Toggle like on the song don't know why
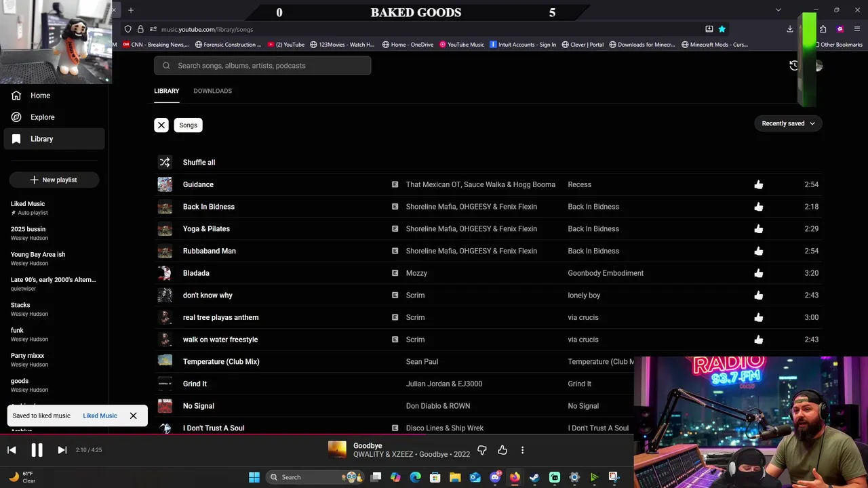Viewport: 868px width, 488px height. click(758, 296)
